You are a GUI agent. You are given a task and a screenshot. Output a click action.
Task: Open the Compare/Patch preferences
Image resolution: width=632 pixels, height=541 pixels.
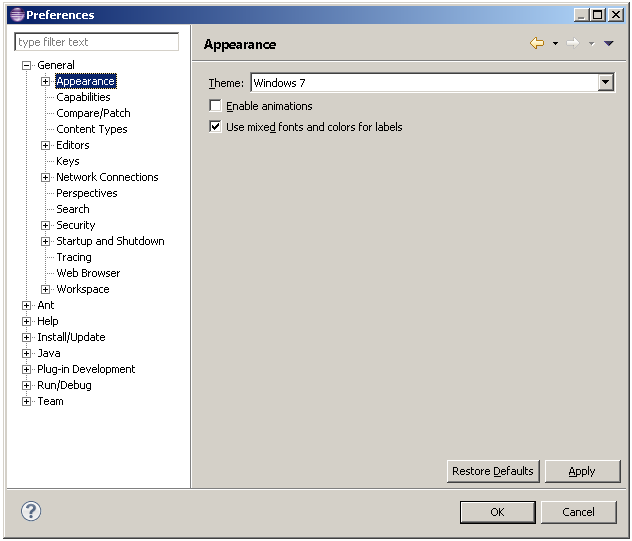(93, 113)
